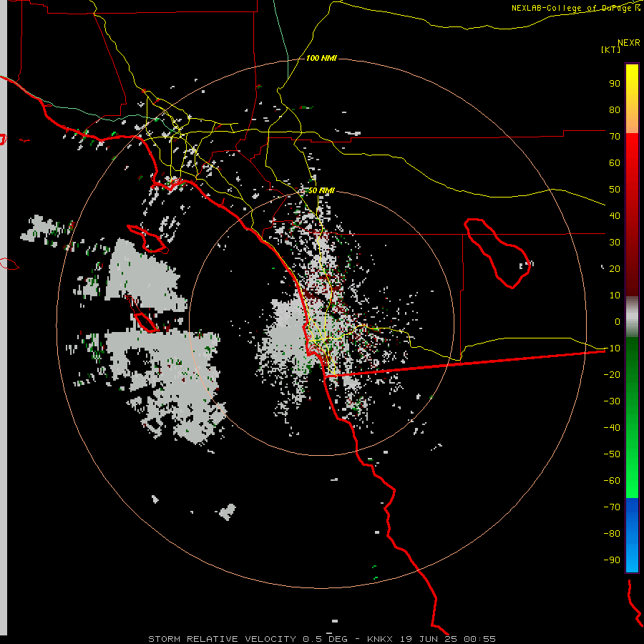
Task: Click the 50 NMI range ring label
Action: coord(321,190)
